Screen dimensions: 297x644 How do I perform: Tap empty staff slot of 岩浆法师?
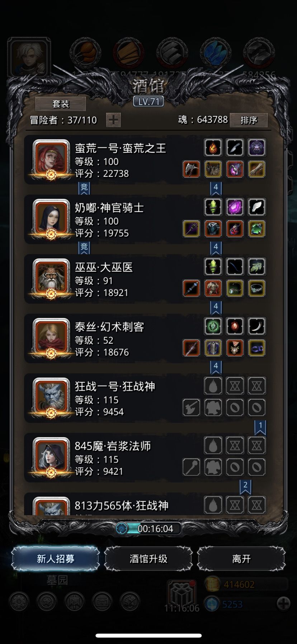191,467
